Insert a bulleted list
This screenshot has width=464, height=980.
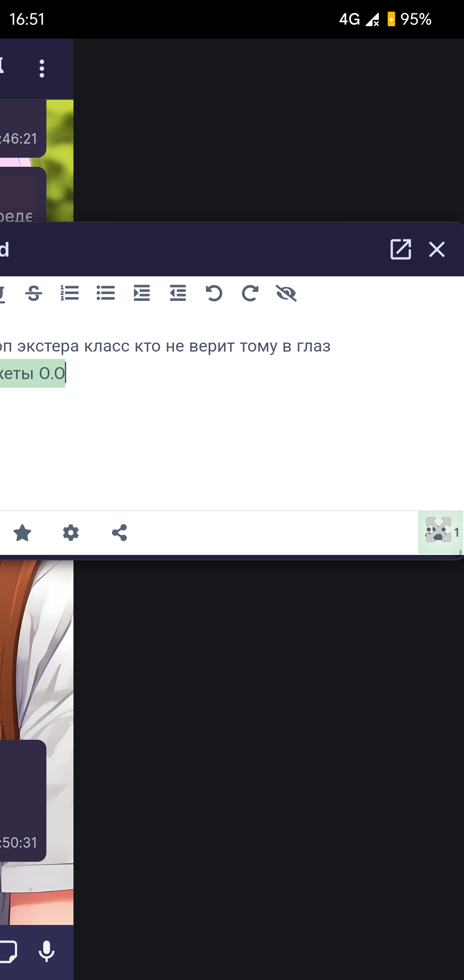click(x=106, y=293)
